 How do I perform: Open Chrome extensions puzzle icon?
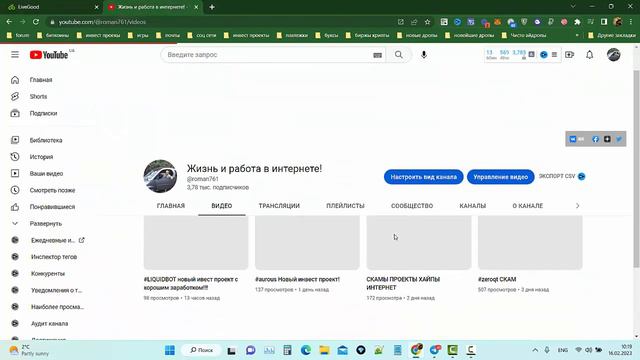[577, 22]
